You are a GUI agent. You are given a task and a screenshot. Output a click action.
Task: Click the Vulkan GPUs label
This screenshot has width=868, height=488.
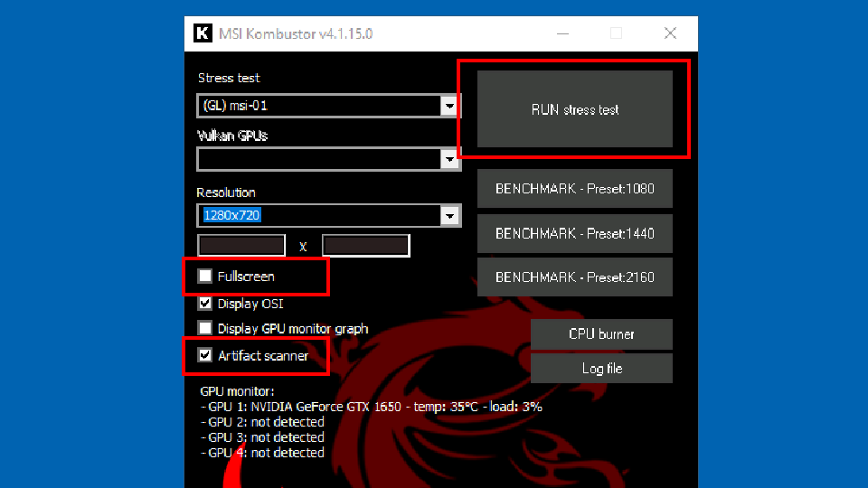click(x=232, y=136)
